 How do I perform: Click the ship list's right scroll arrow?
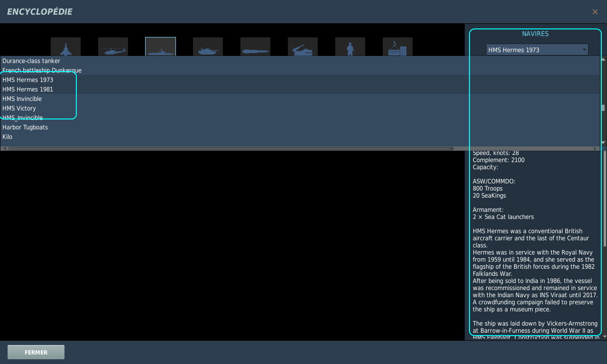pos(596,149)
